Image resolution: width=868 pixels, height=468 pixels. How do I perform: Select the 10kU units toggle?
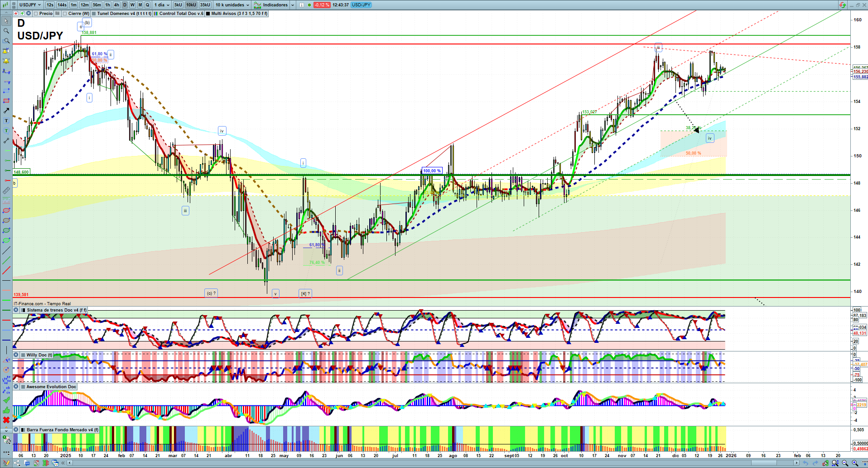[191, 5]
